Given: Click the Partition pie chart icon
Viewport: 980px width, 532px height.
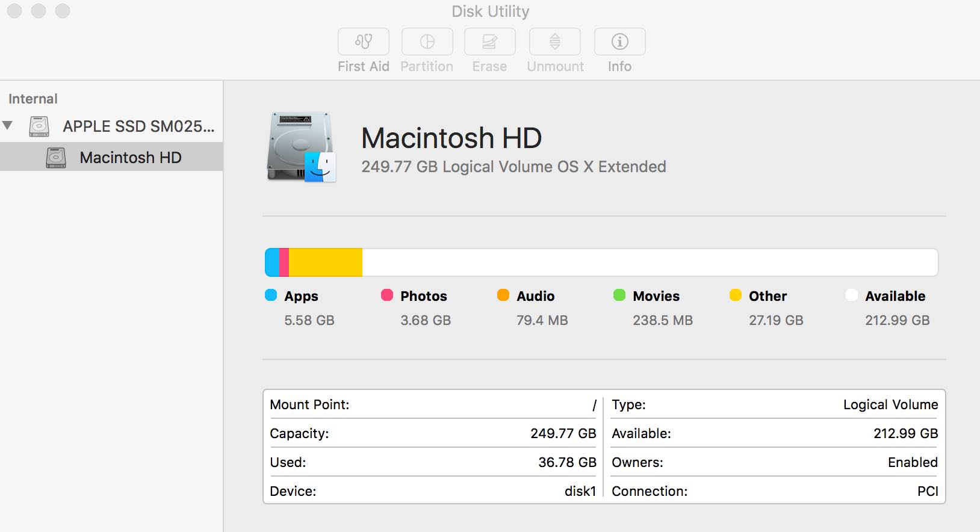Looking at the screenshot, I should [x=427, y=42].
